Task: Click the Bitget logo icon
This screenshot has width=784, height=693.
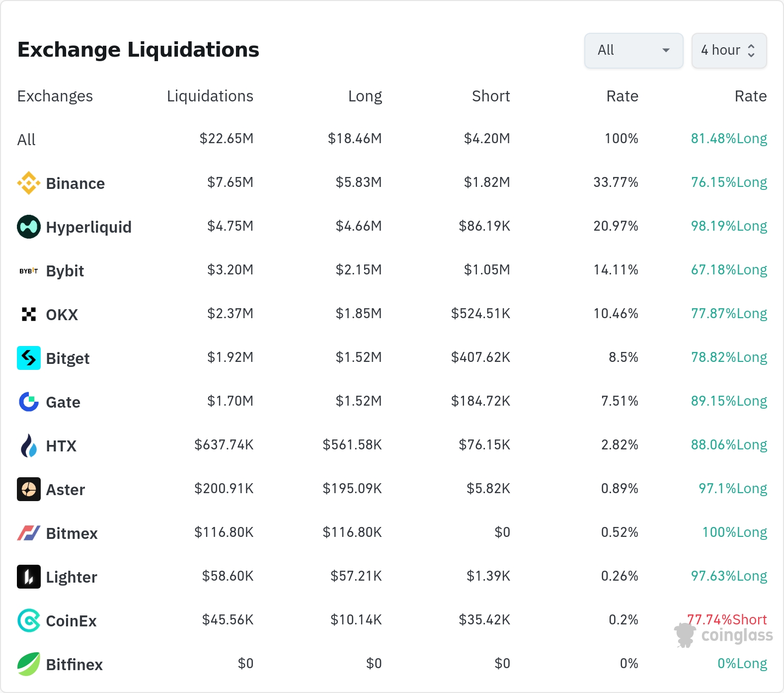Action: [x=29, y=358]
